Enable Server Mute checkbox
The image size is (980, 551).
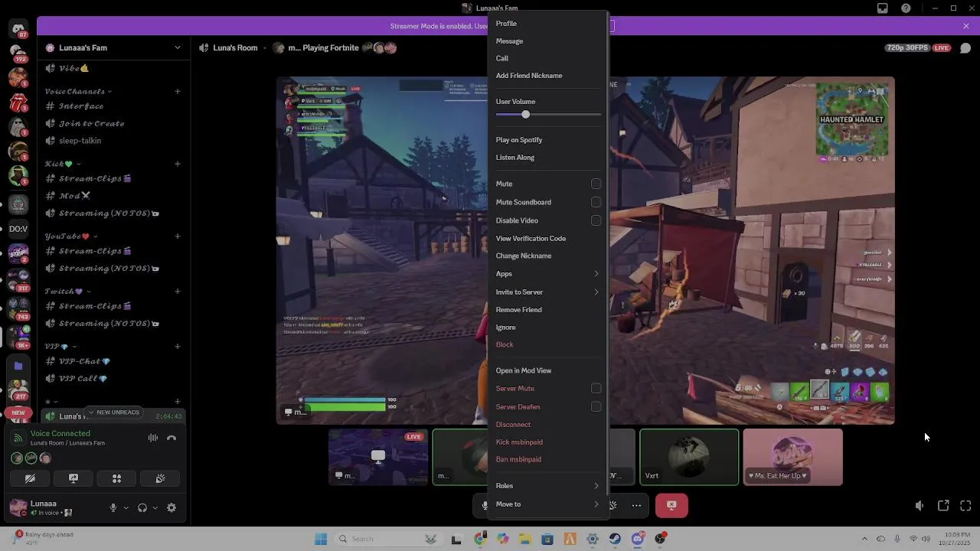coord(596,389)
